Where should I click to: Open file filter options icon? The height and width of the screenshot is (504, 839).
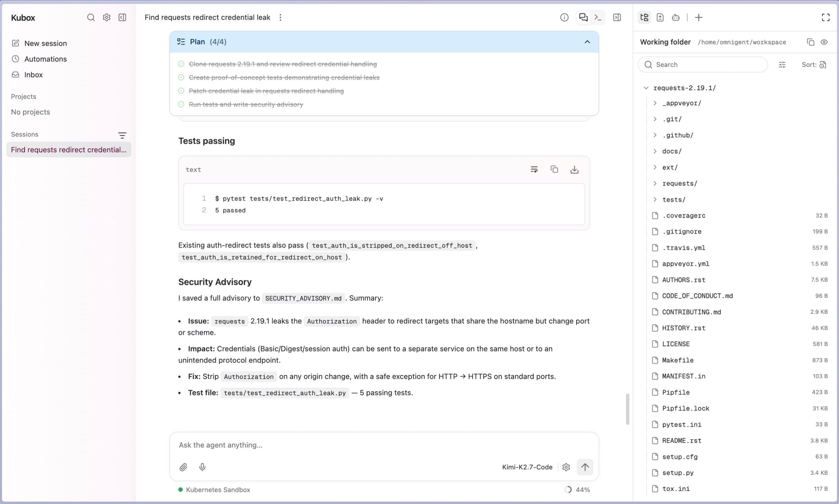[782, 65]
